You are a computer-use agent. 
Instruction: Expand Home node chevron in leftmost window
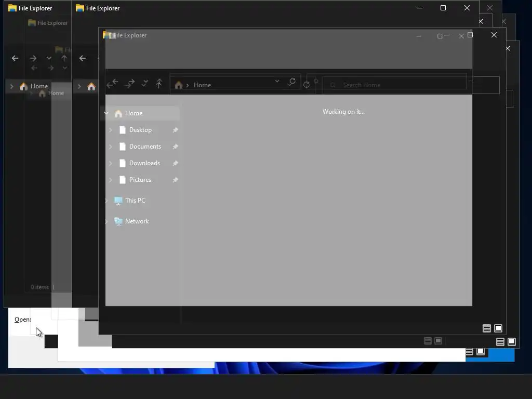tap(12, 86)
